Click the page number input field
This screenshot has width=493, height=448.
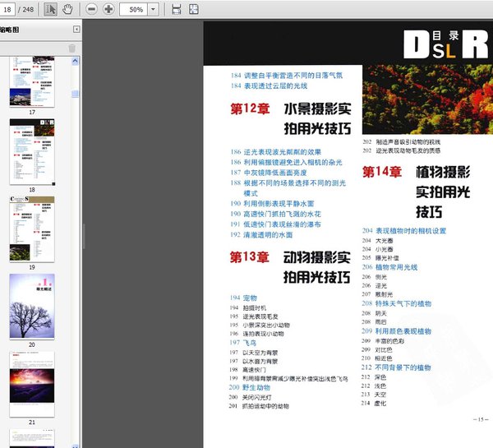[x=8, y=9]
